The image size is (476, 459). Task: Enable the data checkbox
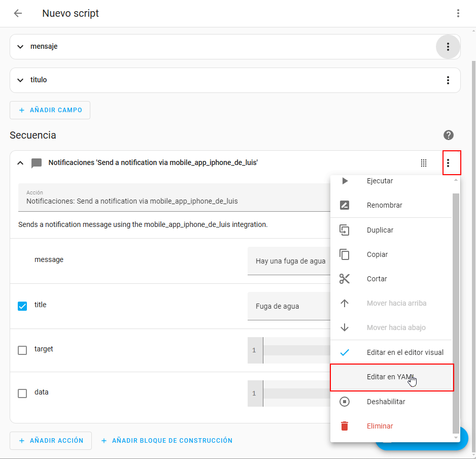[x=22, y=394]
